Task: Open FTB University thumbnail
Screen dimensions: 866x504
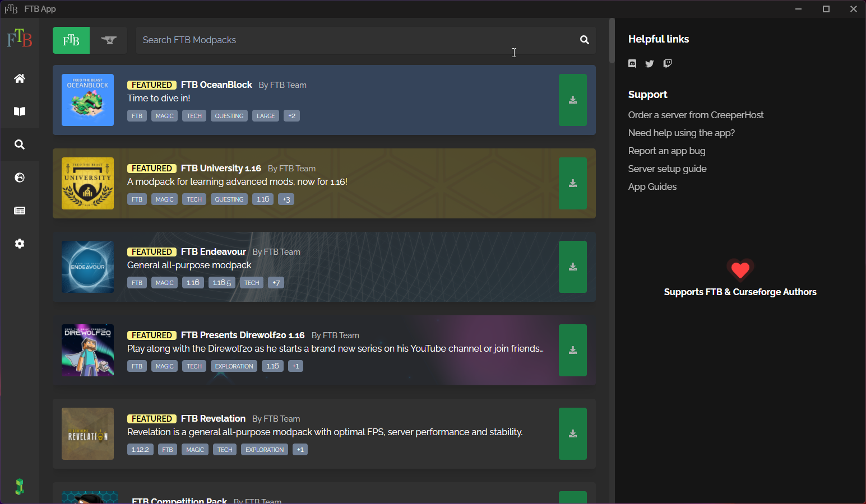Action: (87, 184)
